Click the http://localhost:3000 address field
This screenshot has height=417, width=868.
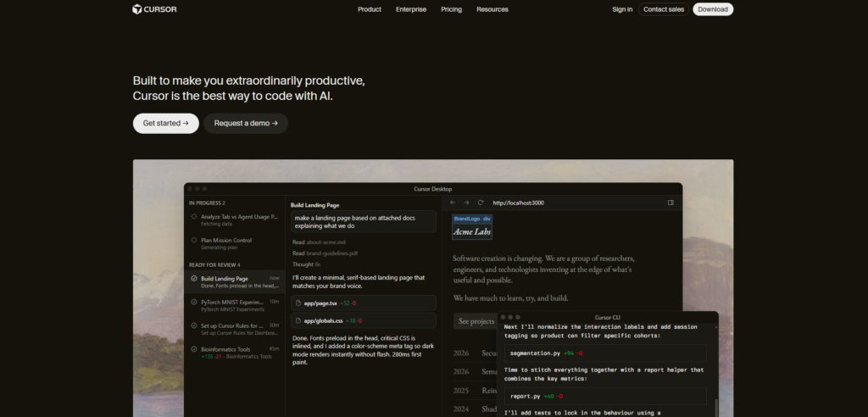[518, 203]
